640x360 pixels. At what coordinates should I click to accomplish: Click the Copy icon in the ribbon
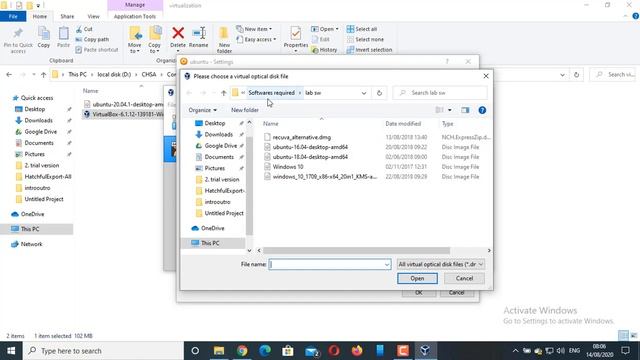tap(44, 37)
